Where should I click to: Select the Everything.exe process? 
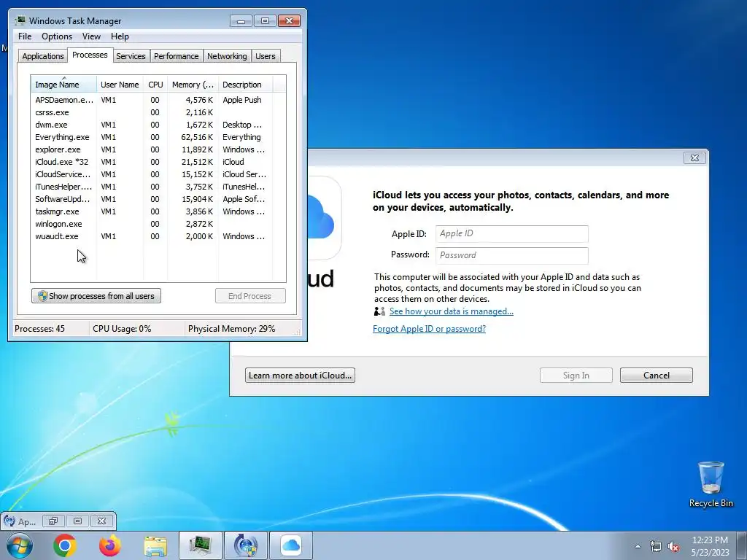pyautogui.click(x=158, y=137)
